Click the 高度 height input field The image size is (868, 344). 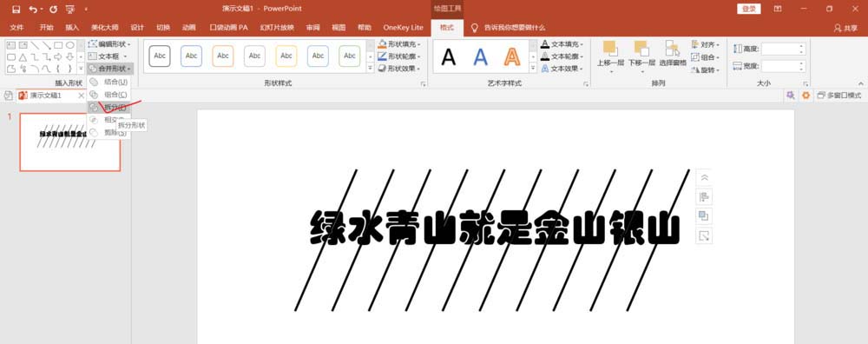point(783,49)
